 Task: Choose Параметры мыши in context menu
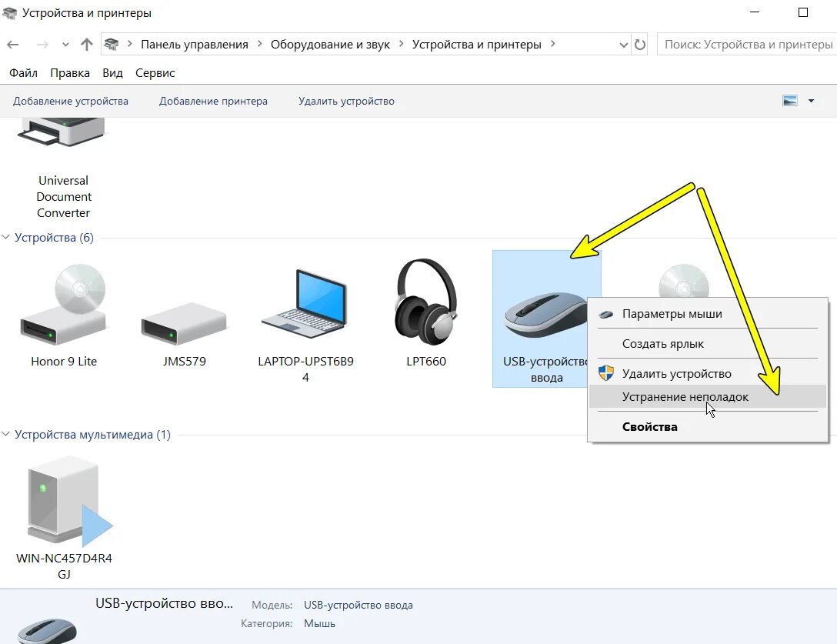tap(708, 314)
